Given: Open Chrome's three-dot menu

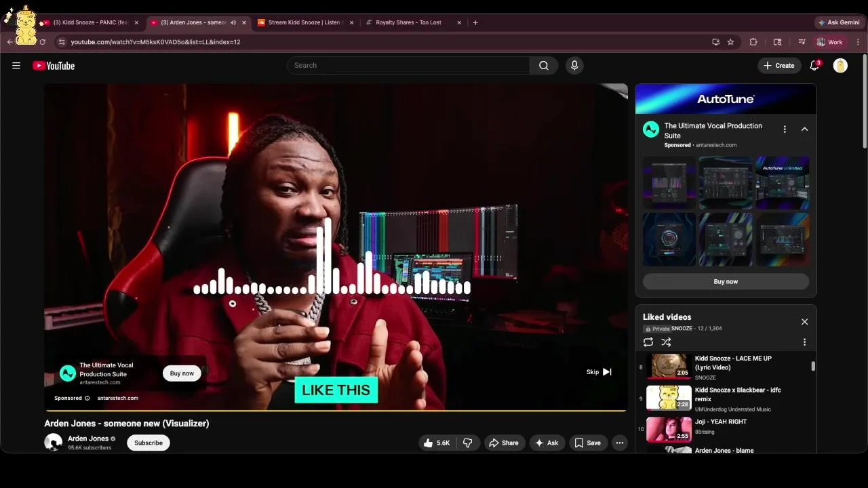Looking at the screenshot, I should pyautogui.click(x=858, y=42).
